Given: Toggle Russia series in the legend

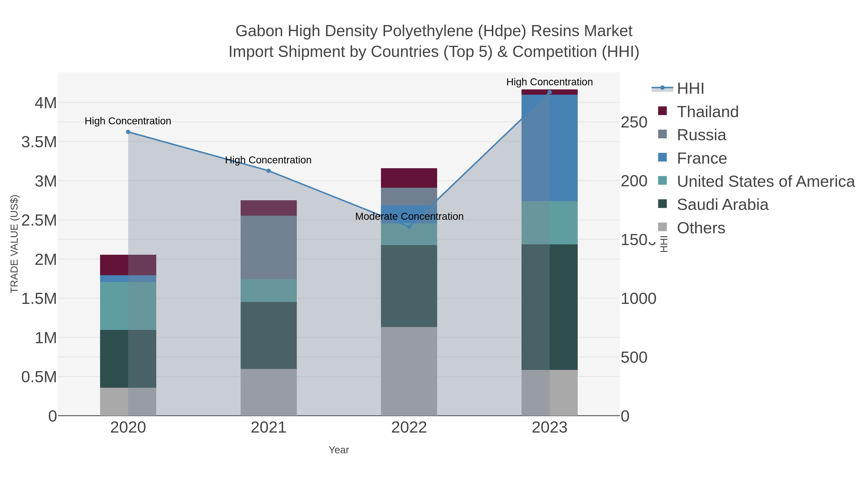Looking at the screenshot, I should coord(692,135).
